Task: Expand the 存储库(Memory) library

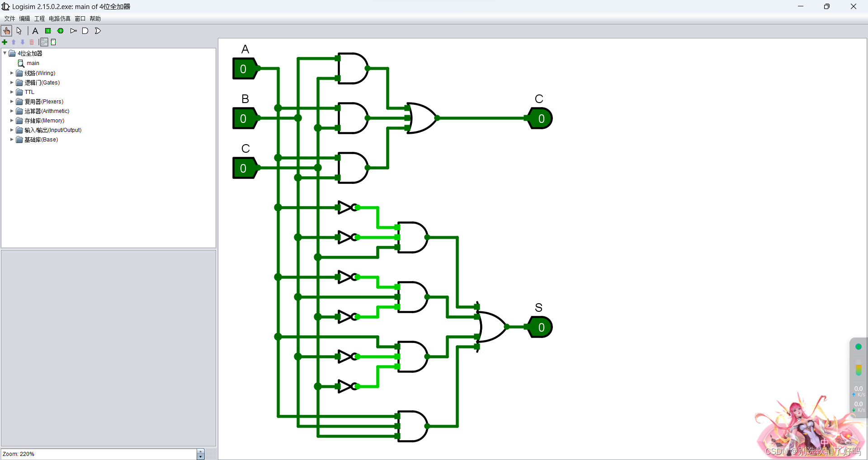Action: coord(12,120)
